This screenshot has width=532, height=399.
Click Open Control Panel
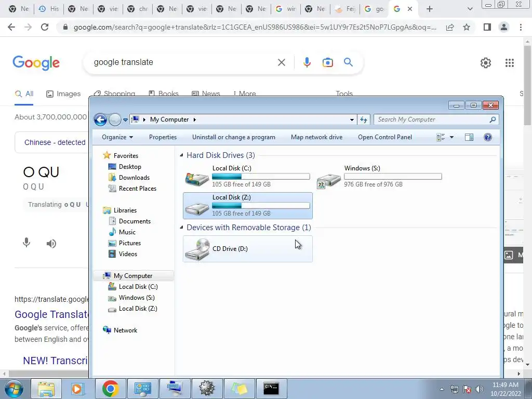click(x=385, y=137)
